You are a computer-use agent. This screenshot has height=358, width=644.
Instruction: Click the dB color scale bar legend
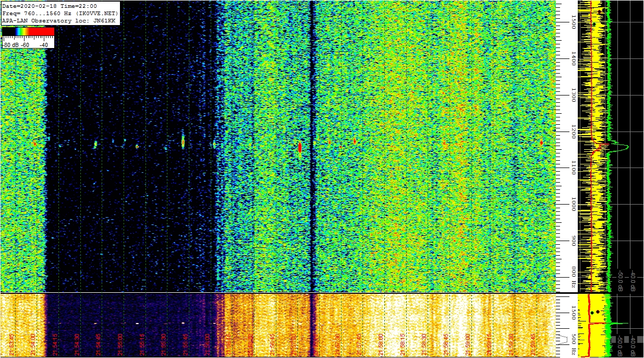(x=28, y=31)
